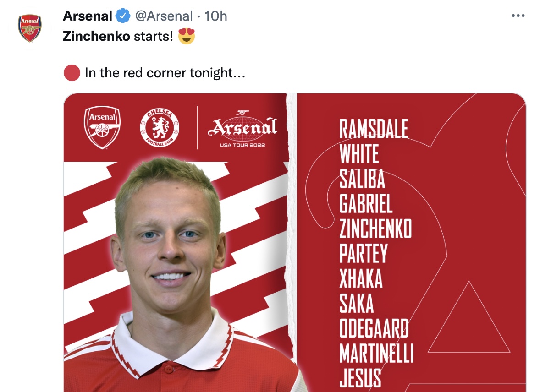Open the Arsenal display name link

click(88, 16)
